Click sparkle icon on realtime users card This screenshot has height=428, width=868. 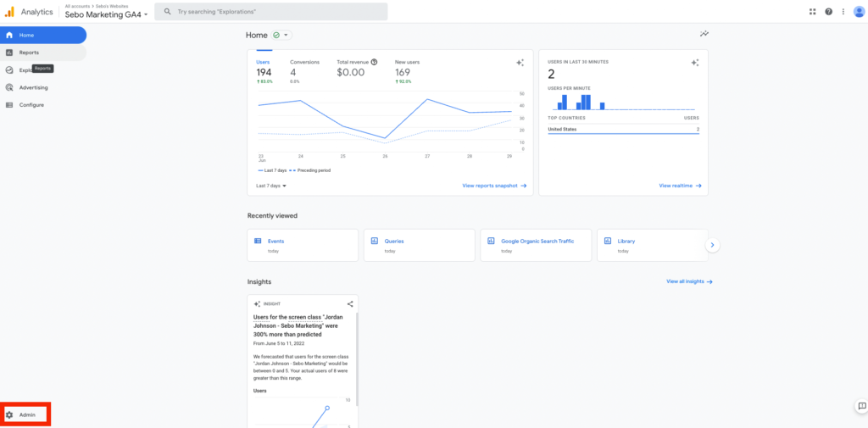pyautogui.click(x=695, y=63)
